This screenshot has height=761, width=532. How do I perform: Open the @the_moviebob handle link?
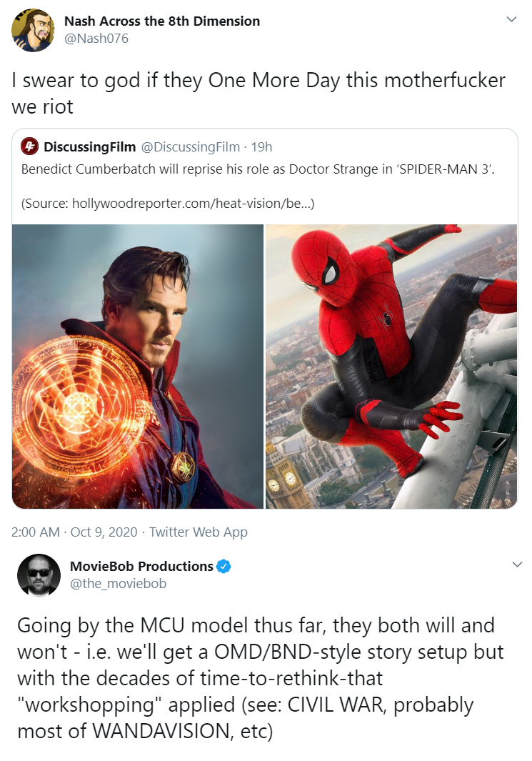tap(119, 583)
